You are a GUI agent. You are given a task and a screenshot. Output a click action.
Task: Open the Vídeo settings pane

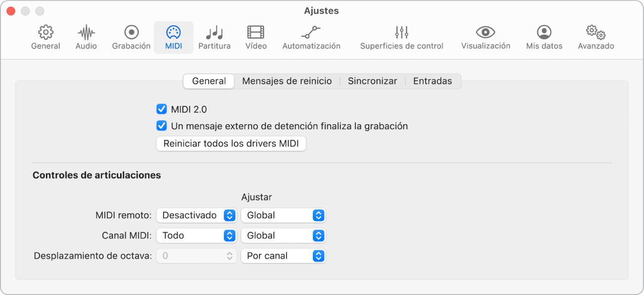pos(256,37)
